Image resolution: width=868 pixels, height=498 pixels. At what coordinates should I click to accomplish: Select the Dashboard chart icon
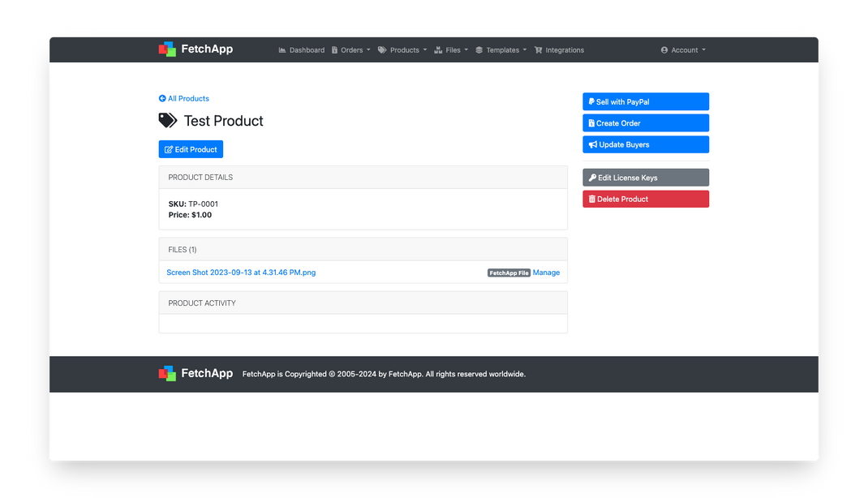[x=282, y=49]
